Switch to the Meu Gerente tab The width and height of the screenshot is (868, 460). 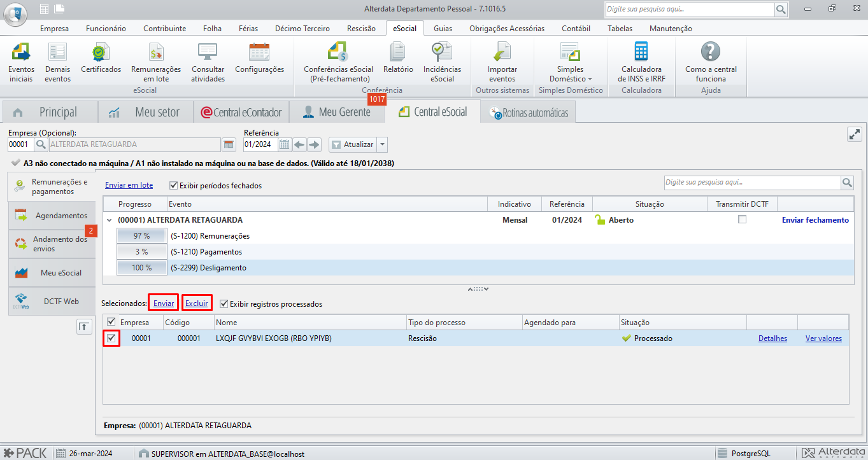(x=336, y=112)
